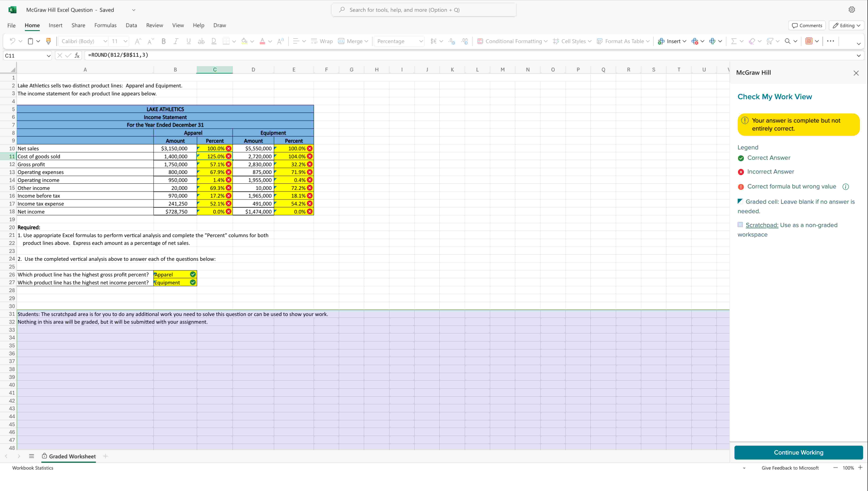
Task: Select the Search icon in the ribbon
Action: click(x=788, y=41)
